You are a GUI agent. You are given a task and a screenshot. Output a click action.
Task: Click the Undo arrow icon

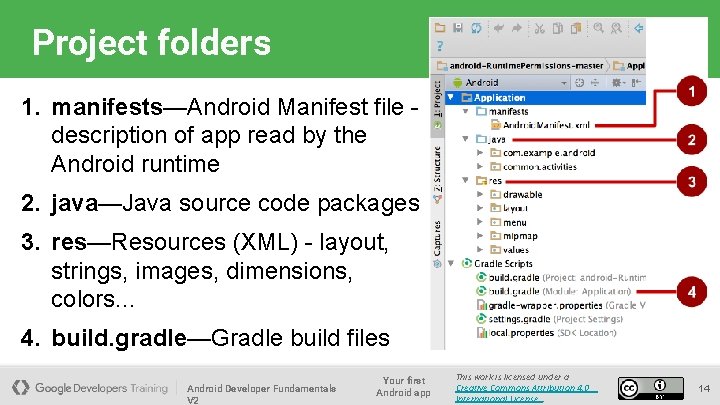coord(499,28)
